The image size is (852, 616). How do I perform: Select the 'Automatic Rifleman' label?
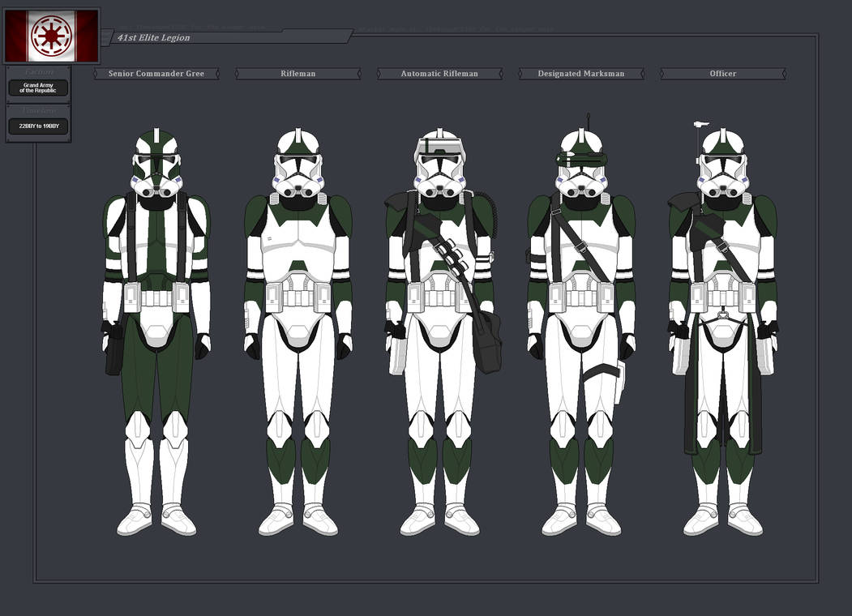439,73
